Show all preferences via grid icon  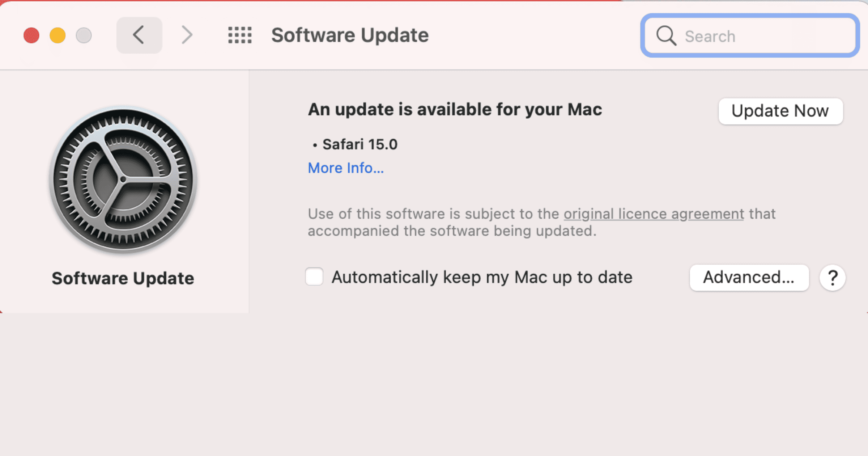click(240, 35)
